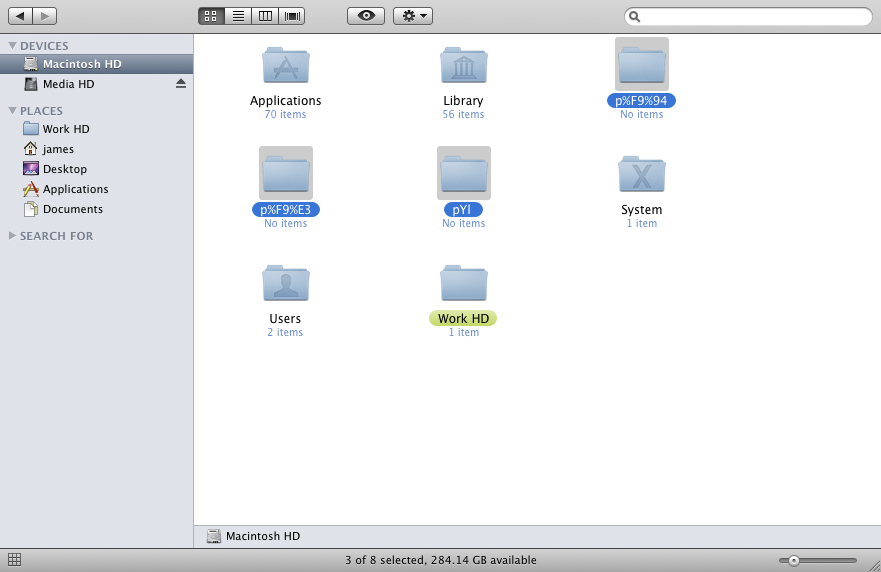Open the Action gear dropdown menu
Screen dimensions: 881x572
pos(413,16)
